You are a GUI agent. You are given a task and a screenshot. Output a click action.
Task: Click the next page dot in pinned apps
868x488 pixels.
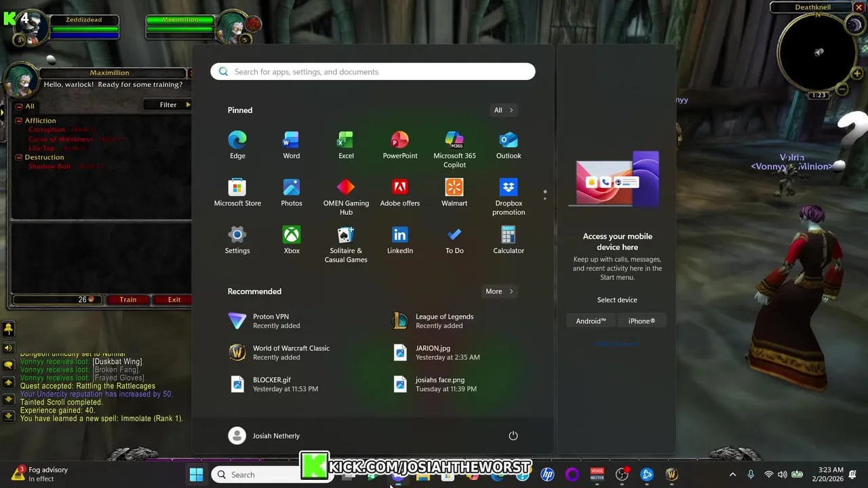[x=545, y=199]
